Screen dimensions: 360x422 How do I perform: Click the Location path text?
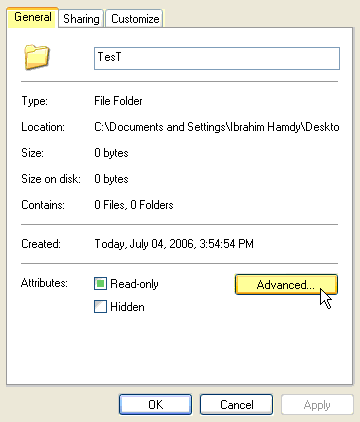(217, 127)
